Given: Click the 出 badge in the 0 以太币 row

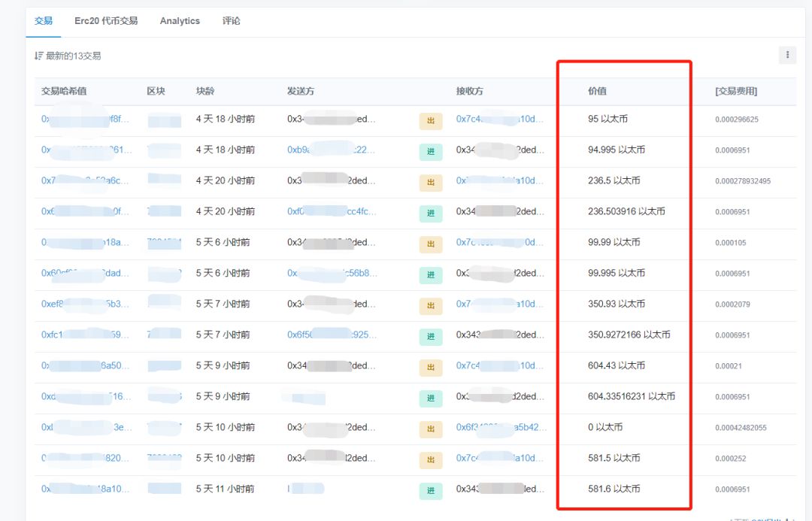Looking at the screenshot, I should [431, 429].
